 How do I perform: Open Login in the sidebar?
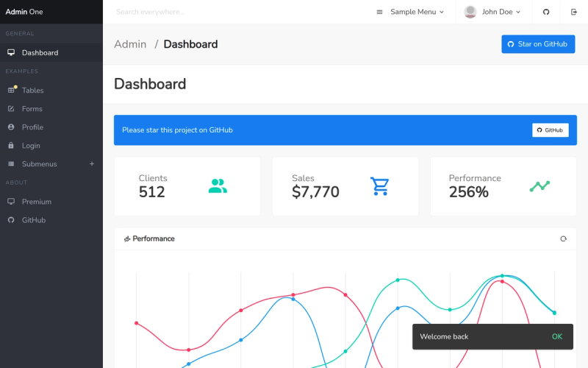(x=51, y=145)
